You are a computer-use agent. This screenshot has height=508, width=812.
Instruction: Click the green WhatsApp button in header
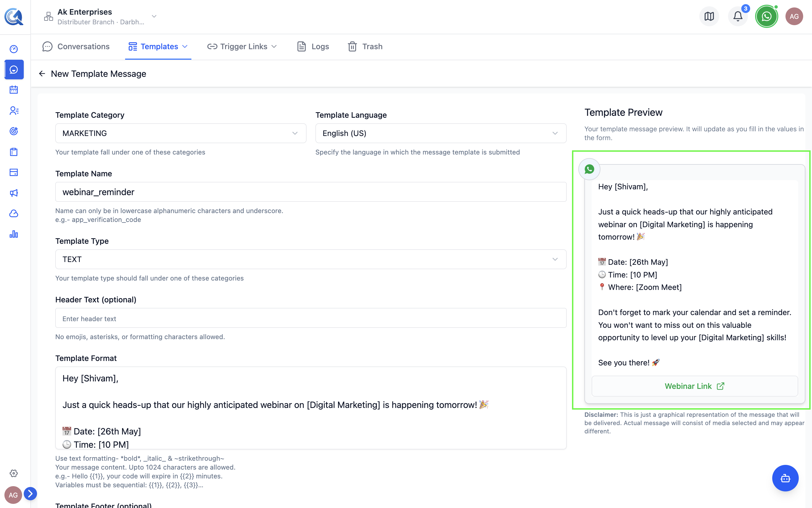tap(766, 16)
